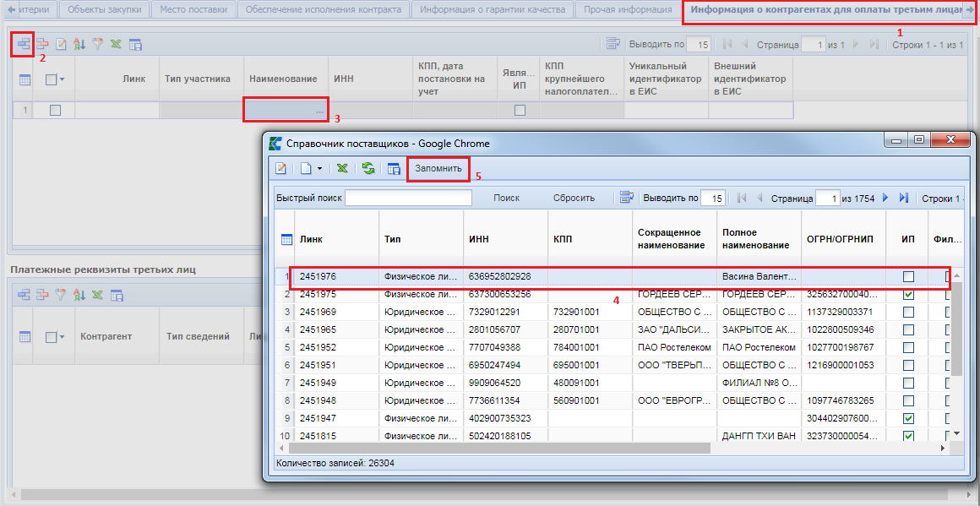Screen dimensions: 980x506
Task: Toggle the ИП checkbox for Линк 2451976
Action: click(908, 276)
